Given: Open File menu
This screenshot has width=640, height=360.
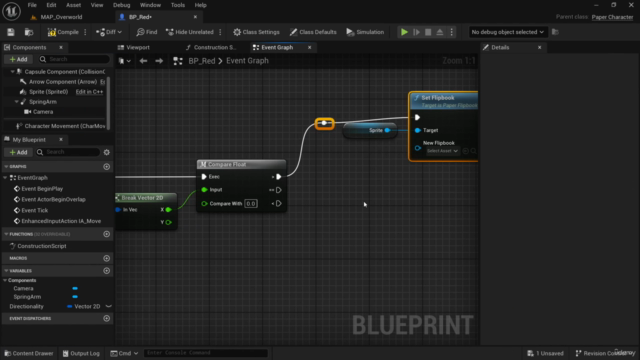Looking at the screenshot, I should [32, 5].
